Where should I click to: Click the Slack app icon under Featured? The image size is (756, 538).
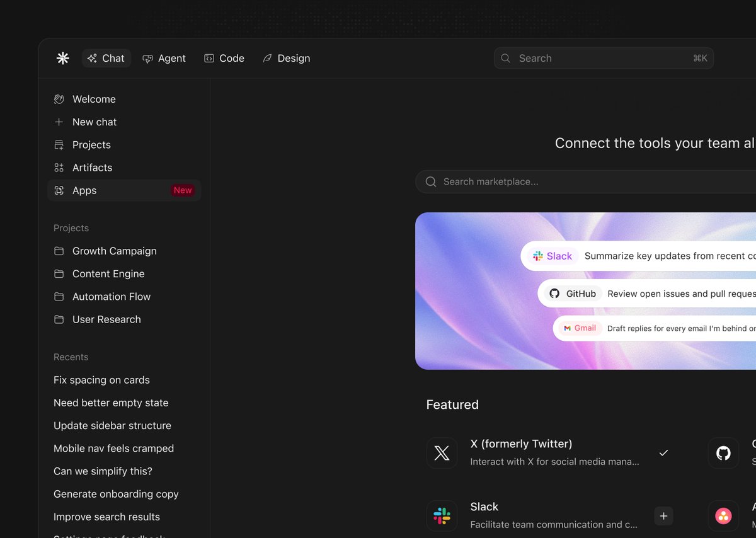442,516
